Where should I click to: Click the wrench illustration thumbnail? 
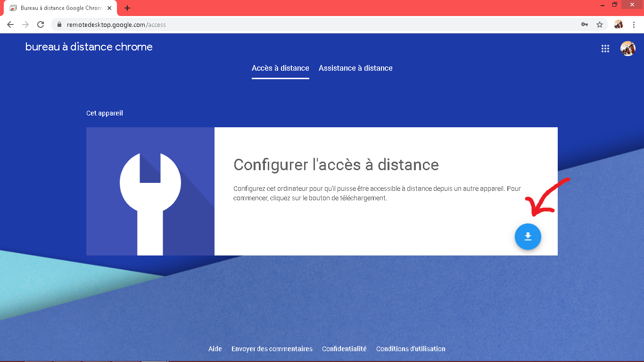(150, 191)
